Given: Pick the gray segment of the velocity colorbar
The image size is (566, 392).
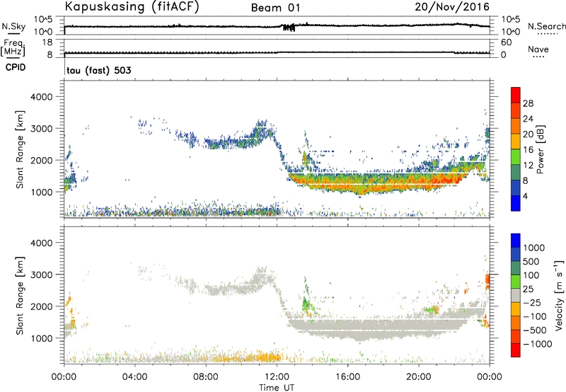Looking at the screenshot, I should [x=516, y=296].
